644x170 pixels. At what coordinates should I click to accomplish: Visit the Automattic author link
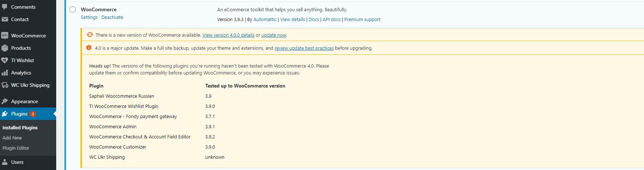[x=265, y=20]
